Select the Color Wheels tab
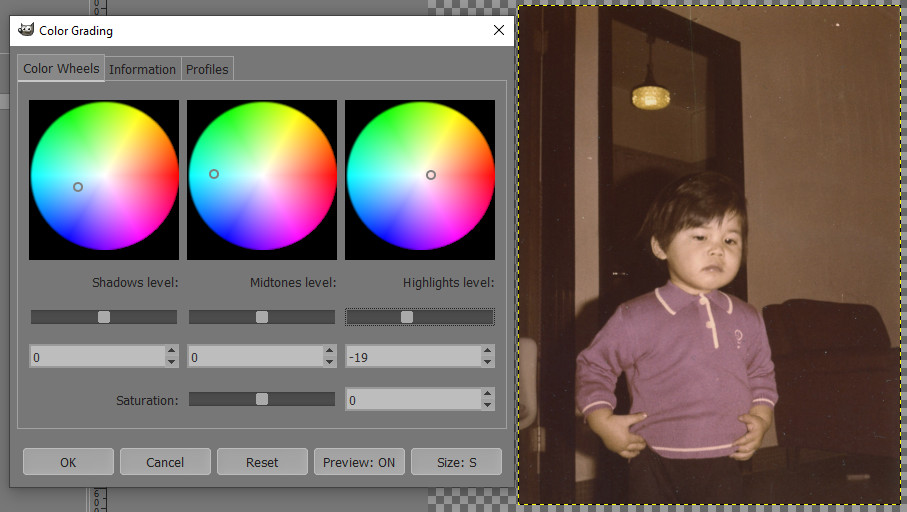907x512 pixels. click(61, 68)
